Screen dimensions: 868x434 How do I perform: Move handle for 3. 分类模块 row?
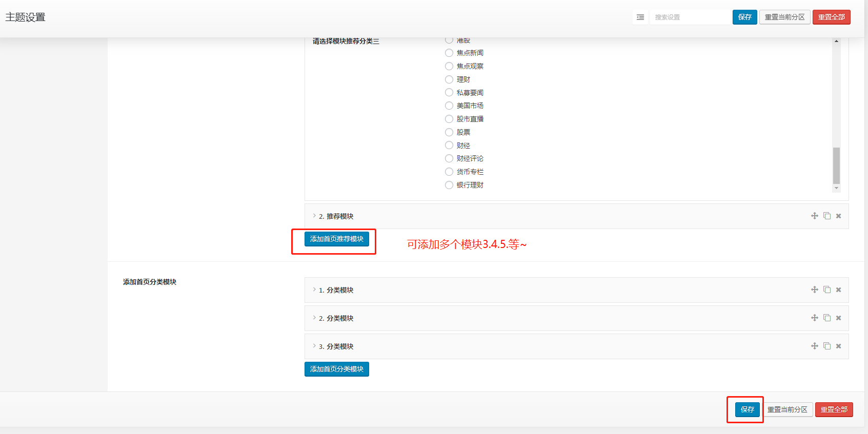click(x=814, y=346)
